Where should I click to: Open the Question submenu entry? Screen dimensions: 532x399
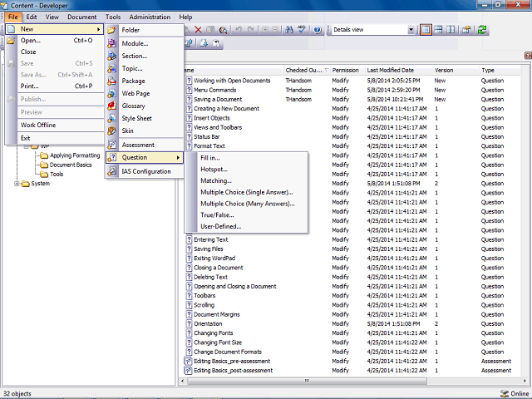click(145, 157)
